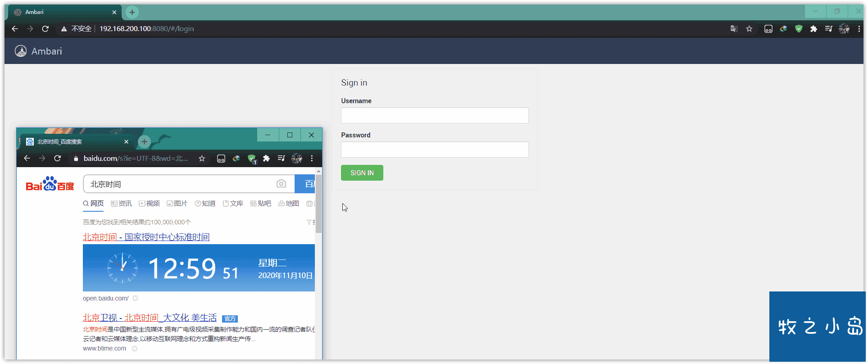Click the scroll up arrow in Baidu page
The height and width of the screenshot is (364, 868).
[x=319, y=171]
